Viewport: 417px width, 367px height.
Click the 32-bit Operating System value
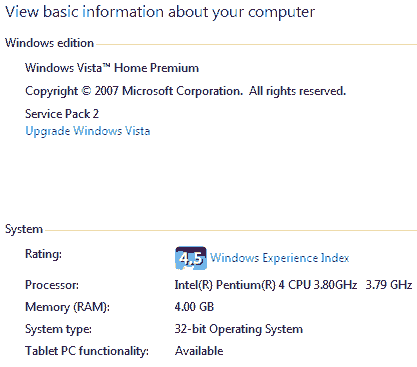coord(239,329)
